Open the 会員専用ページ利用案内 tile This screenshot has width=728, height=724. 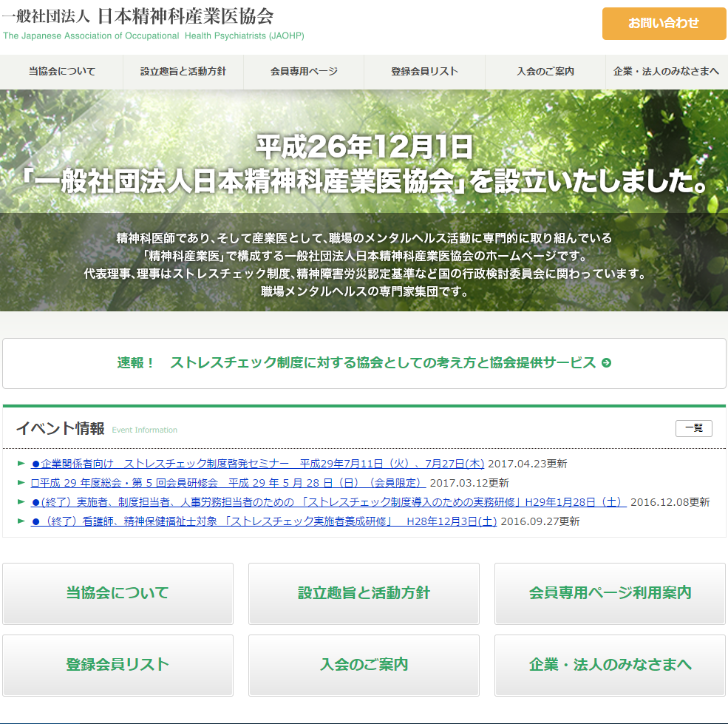[x=610, y=593]
